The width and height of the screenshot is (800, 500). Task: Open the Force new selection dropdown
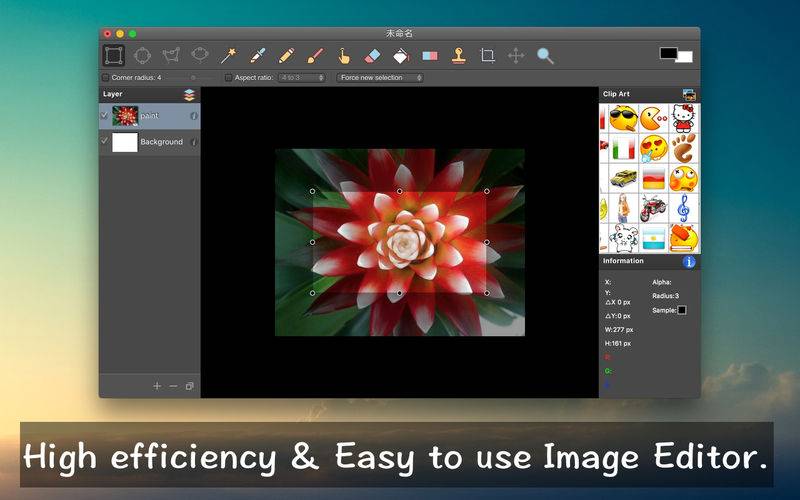[x=380, y=78]
